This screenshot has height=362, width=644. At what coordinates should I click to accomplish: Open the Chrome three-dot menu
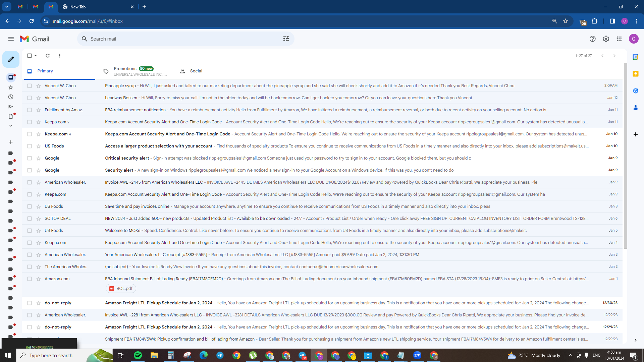click(636, 21)
